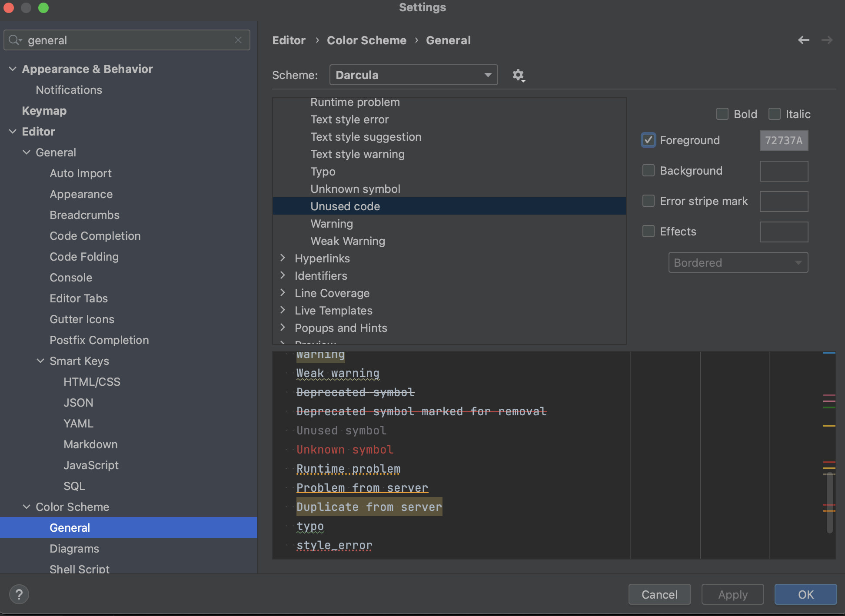Enable the Italic checkbox
Image resolution: width=845 pixels, height=616 pixels.
(x=774, y=114)
